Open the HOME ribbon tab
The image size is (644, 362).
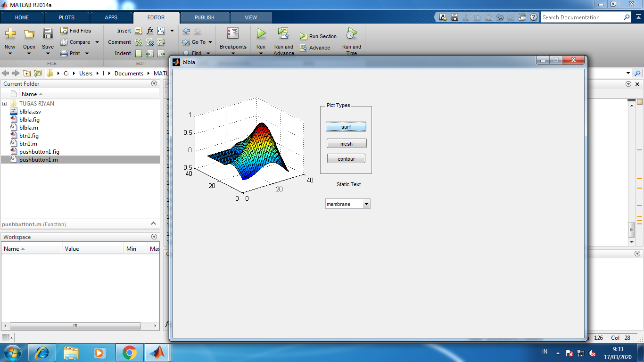(x=22, y=17)
